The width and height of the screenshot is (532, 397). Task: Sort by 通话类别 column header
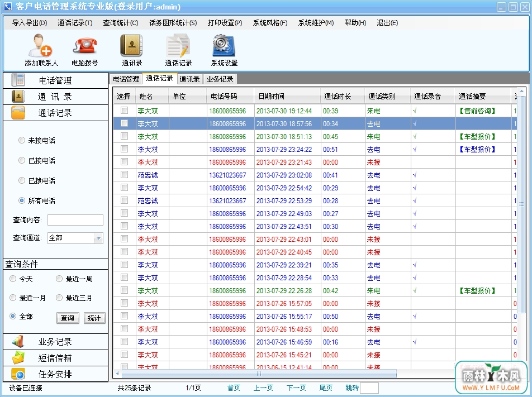387,96
